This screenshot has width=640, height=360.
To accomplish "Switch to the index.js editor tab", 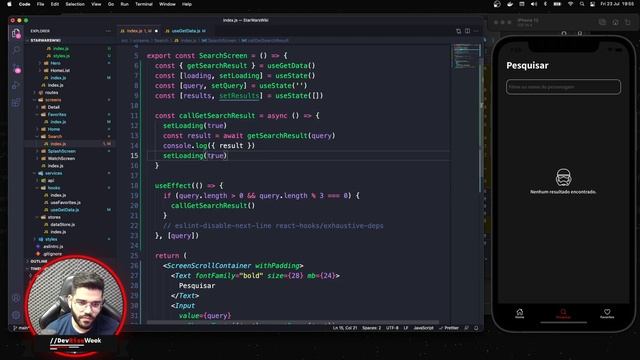I will coord(139,31).
